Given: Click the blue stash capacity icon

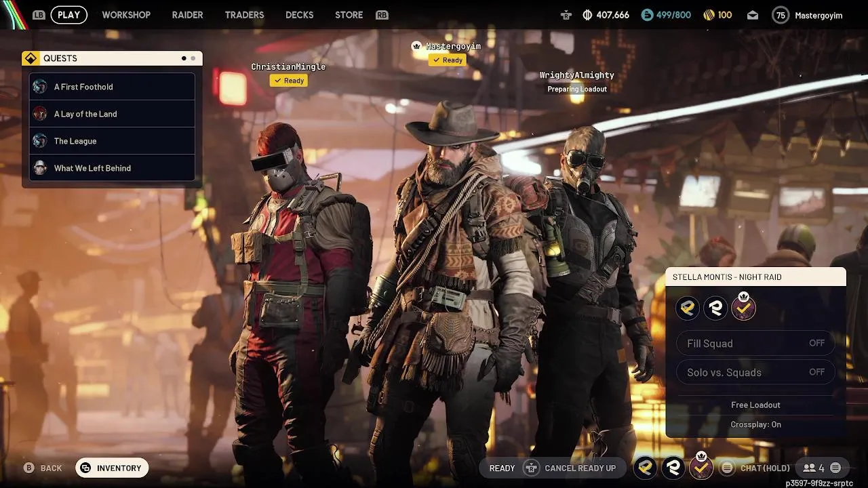Looking at the screenshot, I should tap(647, 15).
